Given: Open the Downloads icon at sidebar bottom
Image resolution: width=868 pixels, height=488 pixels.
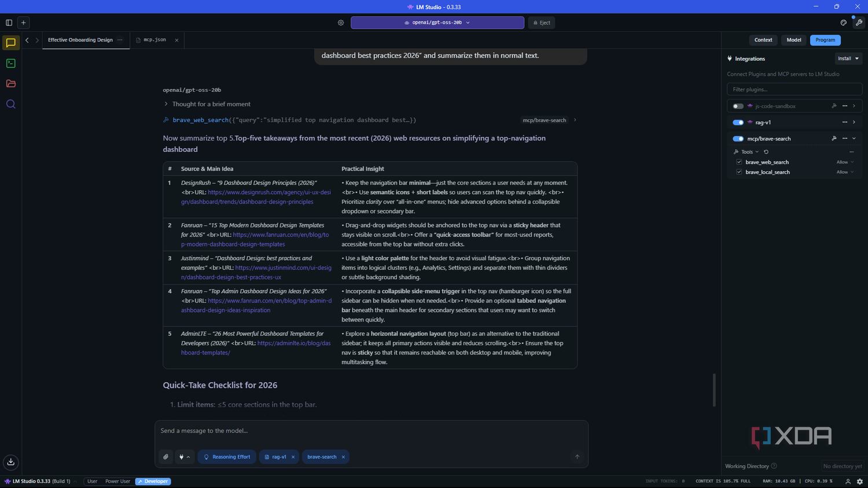Looking at the screenshot, I should 11,462.
